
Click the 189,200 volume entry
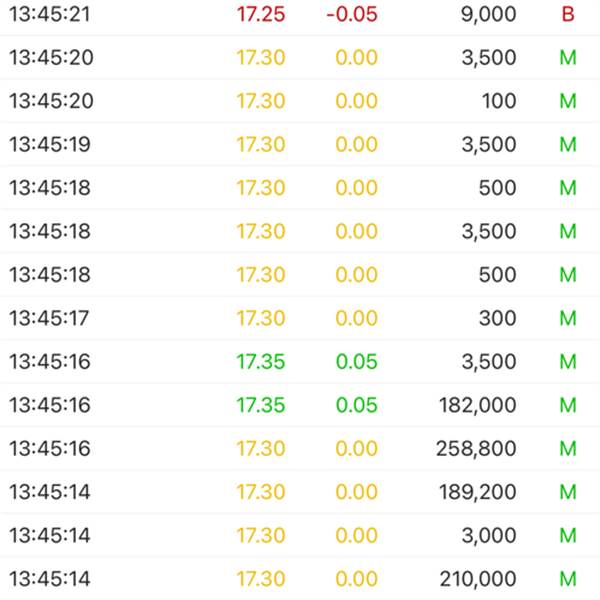(x=477, y=492)
